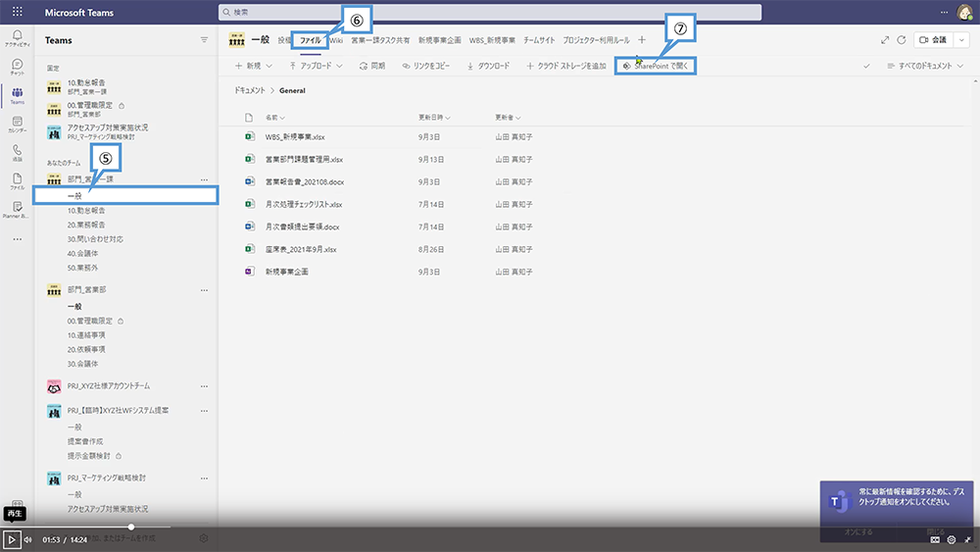Viewport: 980px width, 552px height.
Task: Add a new tab with the plus icon
Action: click(x=642, y=40)
